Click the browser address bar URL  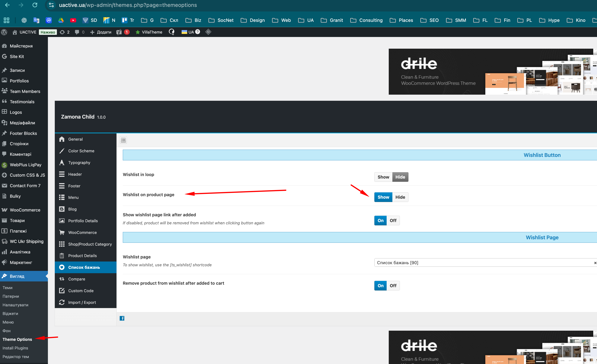tap(128, 5)
